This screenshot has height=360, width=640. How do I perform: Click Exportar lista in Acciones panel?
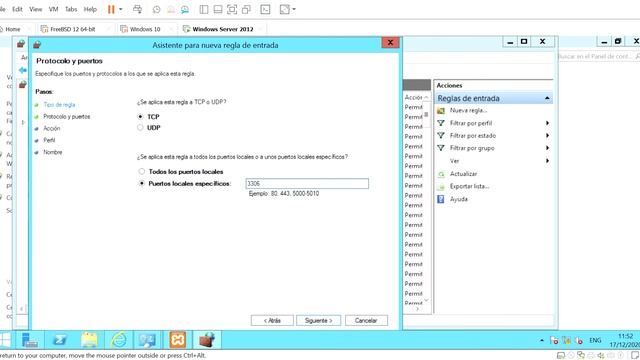[469, 186]
